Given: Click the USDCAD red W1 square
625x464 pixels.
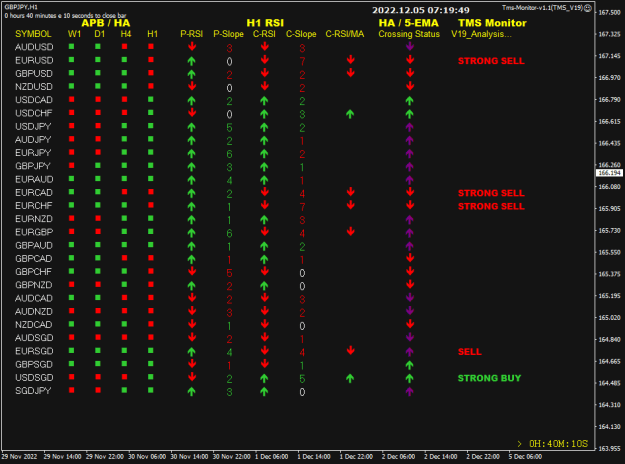Looking at the screenshot, I should pyautogui.click(x=71, y=99).
